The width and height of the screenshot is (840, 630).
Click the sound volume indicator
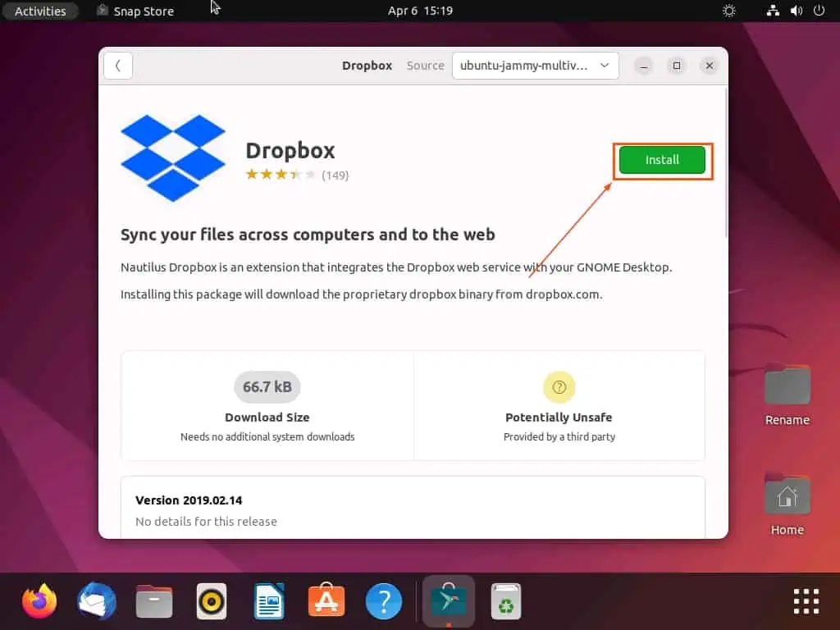click(x=797, y=11)
